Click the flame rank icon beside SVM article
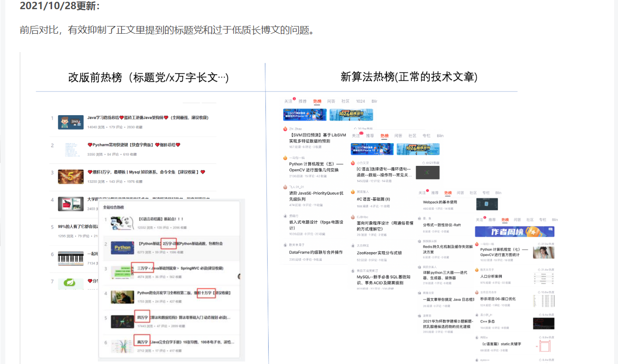 pos(285,129)
